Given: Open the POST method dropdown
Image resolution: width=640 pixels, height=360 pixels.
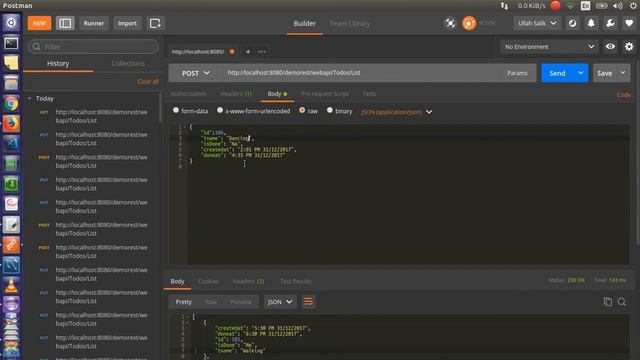Looking at the screenshot, I should (195, 73).
